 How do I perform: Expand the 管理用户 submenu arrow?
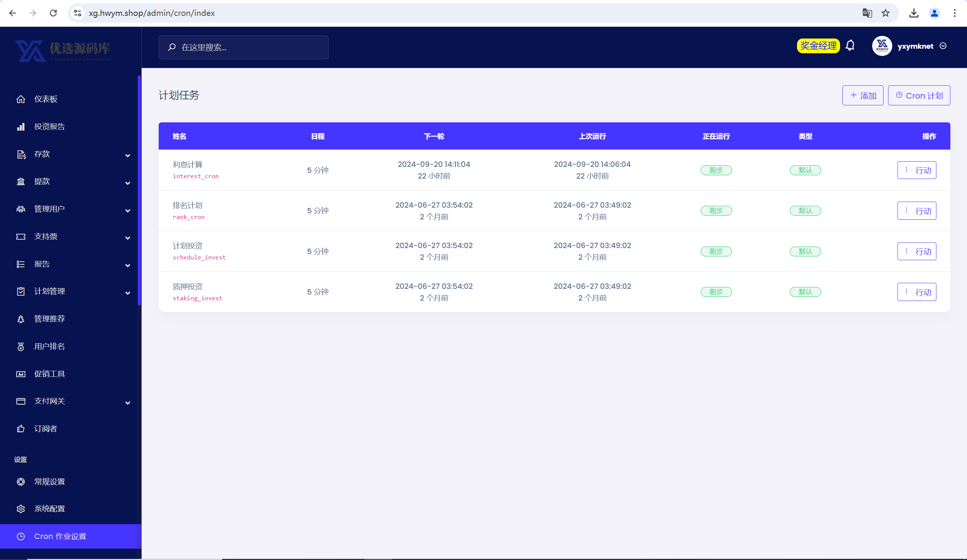point(128,211)
